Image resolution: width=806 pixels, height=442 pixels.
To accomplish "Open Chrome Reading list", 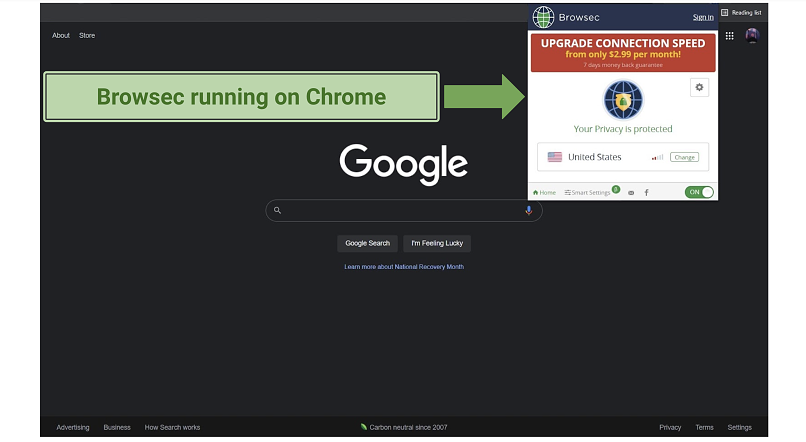I will (741, 12).
